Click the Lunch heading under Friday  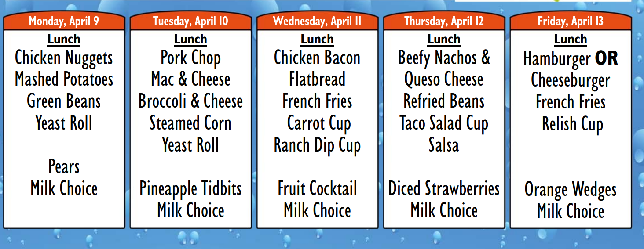(571, 39)
